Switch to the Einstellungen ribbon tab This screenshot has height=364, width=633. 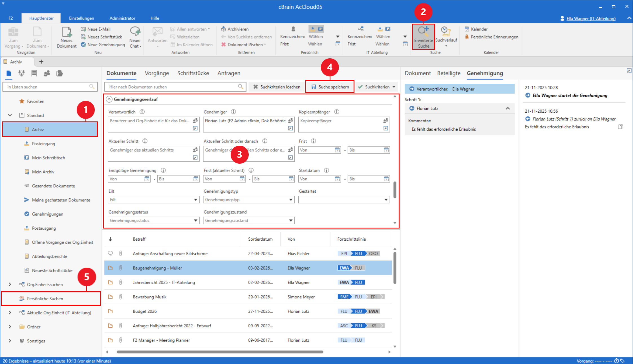click(81, 18)
